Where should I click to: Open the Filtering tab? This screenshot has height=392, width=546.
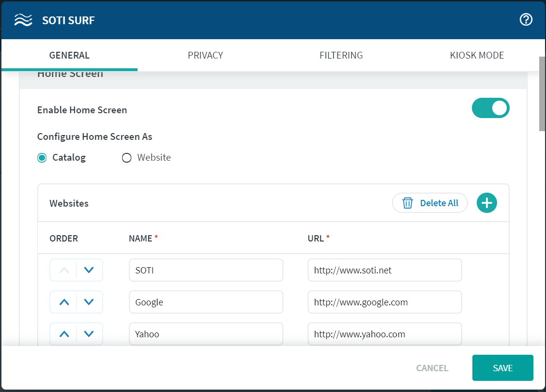pyautogui.click(x=341, y=55)
